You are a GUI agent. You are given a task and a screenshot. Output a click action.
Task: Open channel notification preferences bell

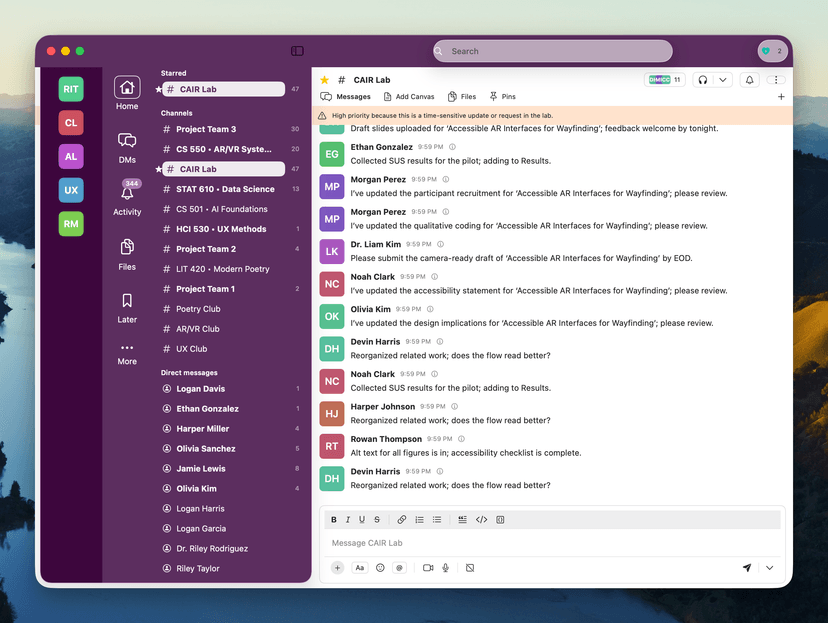[x=749, y=79]
